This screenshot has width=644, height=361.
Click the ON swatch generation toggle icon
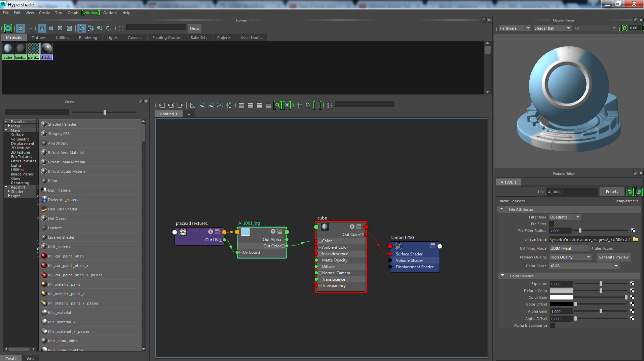point(8,29)
